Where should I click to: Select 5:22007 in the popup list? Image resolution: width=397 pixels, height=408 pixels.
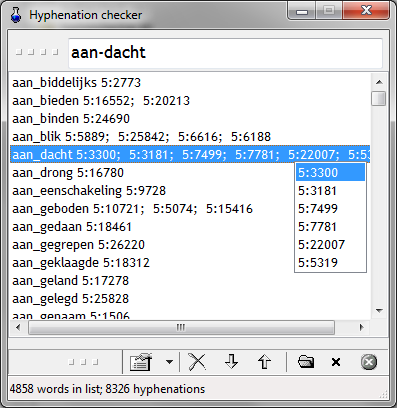(330, 245)
